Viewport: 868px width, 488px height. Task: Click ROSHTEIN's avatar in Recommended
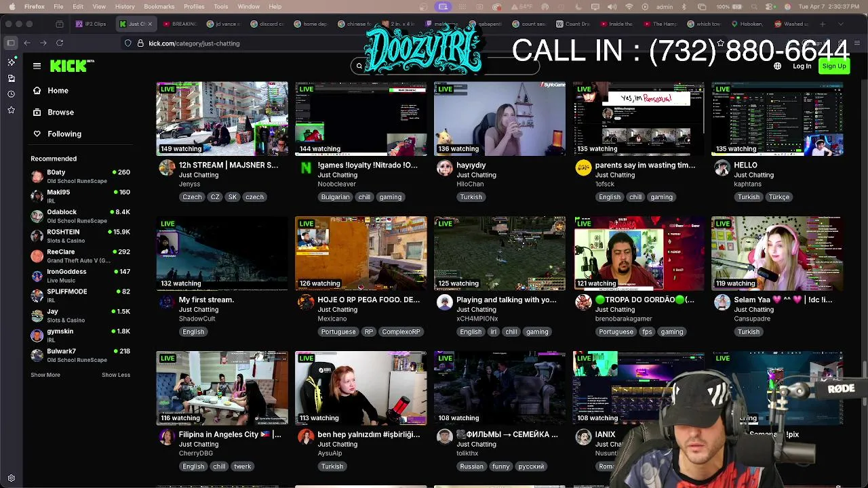click(37, 236)
